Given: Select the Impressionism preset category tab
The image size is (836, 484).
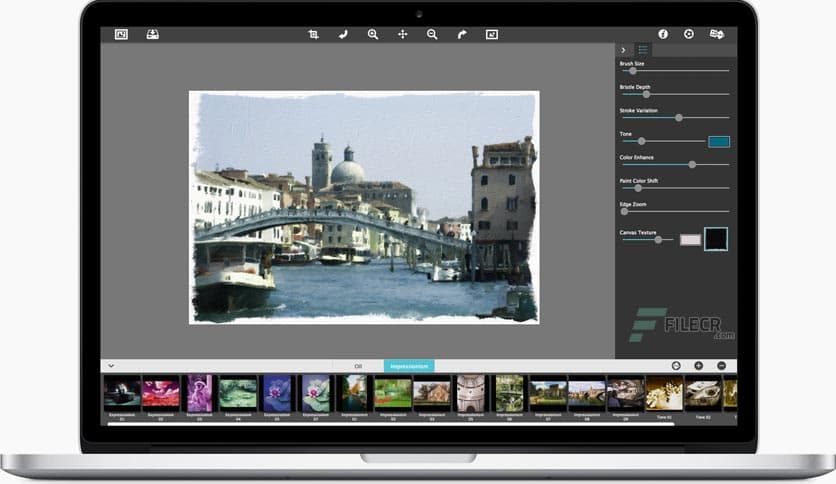Looking at the screenshot, I should (x=409, y=366).
